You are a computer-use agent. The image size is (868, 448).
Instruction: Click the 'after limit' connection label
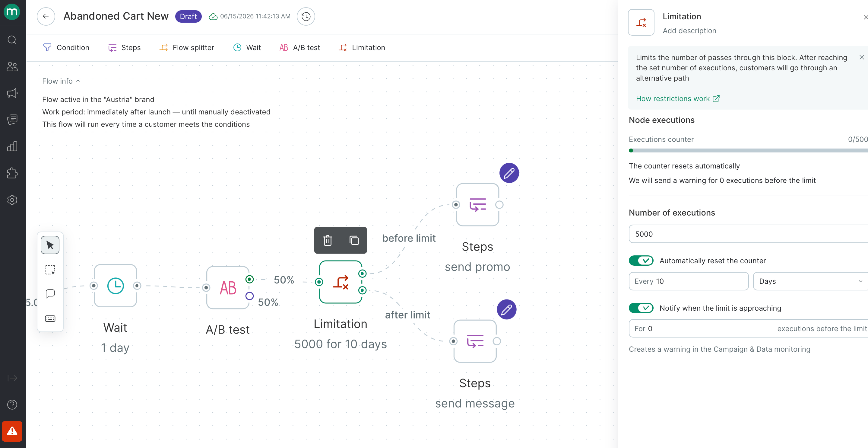tap(407, 315)
